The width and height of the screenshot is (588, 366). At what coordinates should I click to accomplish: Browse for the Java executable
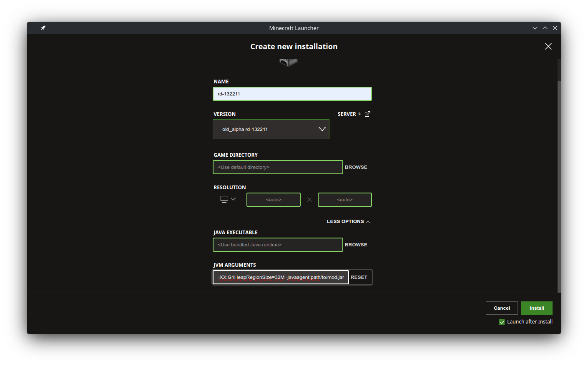pyautogui.click(x=356, y=245)
